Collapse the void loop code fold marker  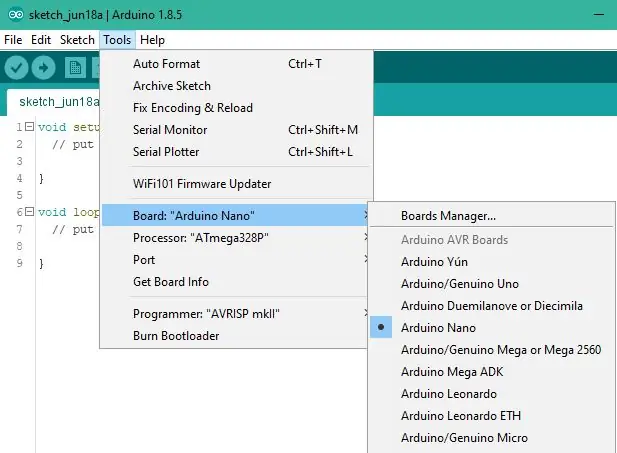tap(30, 212)
